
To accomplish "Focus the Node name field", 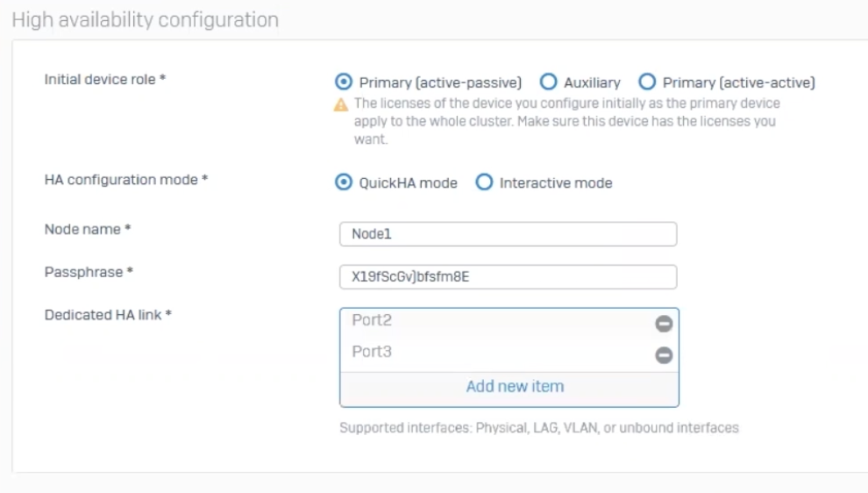I will coord(508,234).
